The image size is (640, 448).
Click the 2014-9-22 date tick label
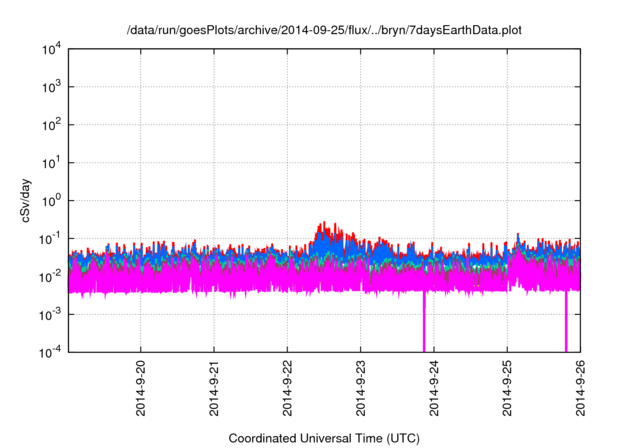click(287, 388)
